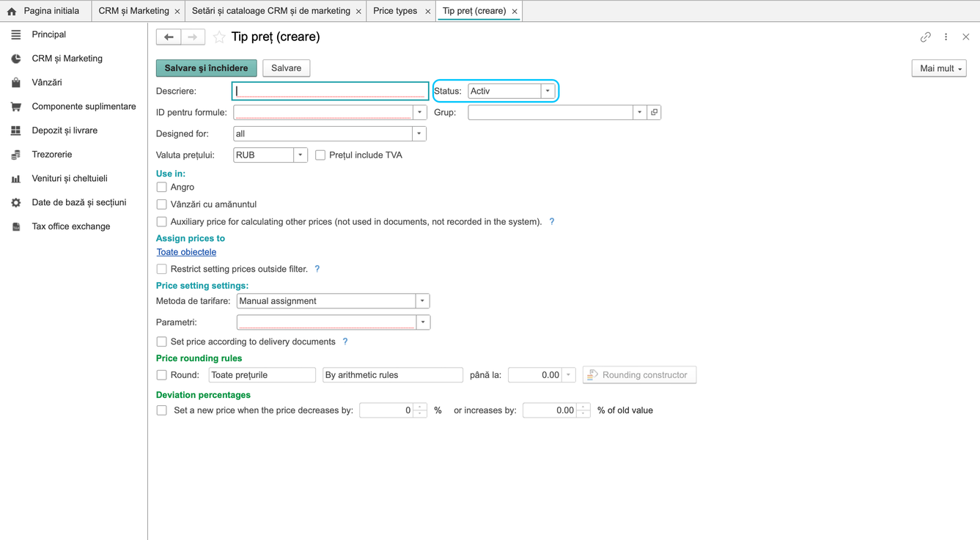Click the Tax office exchange icon
980x540 pixels.
(15, 227)
